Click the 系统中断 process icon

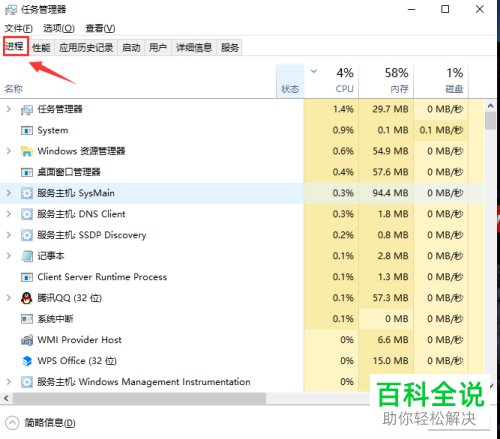click(27, 319)
